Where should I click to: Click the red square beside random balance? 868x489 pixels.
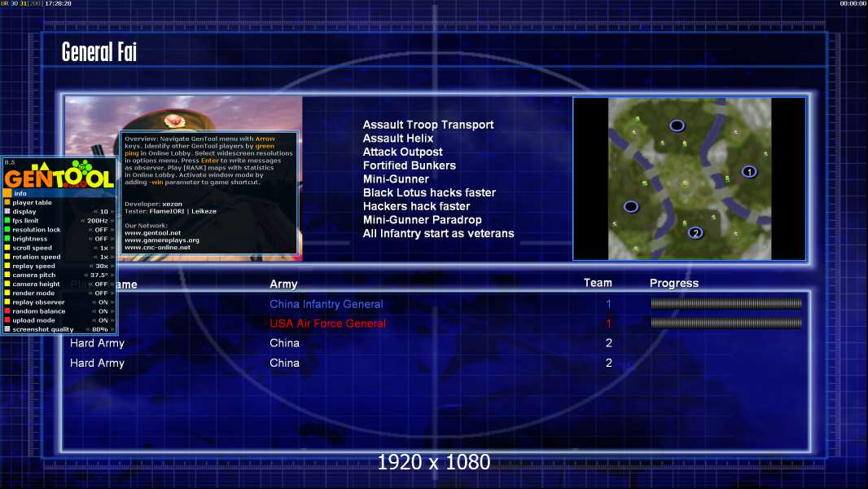(x=7, y=311)
